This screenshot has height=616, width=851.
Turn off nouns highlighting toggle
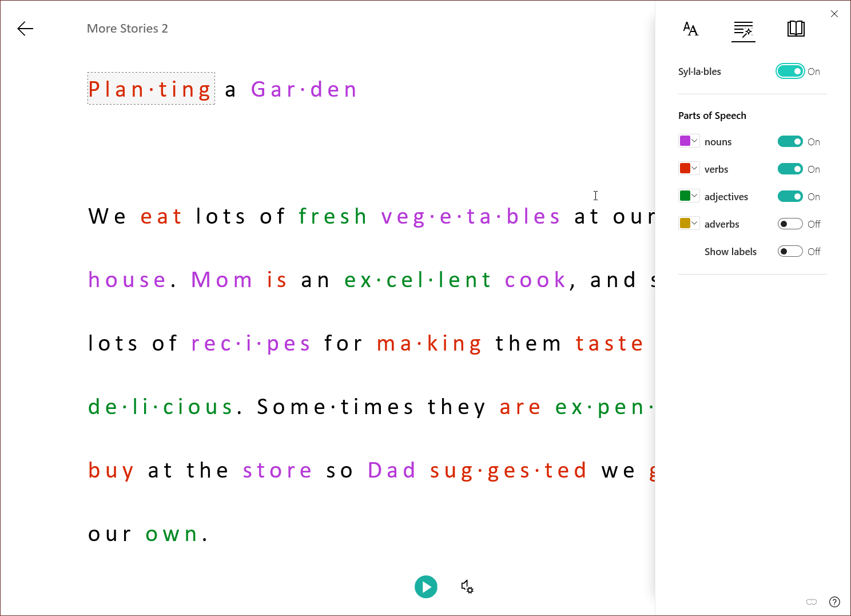790,142
